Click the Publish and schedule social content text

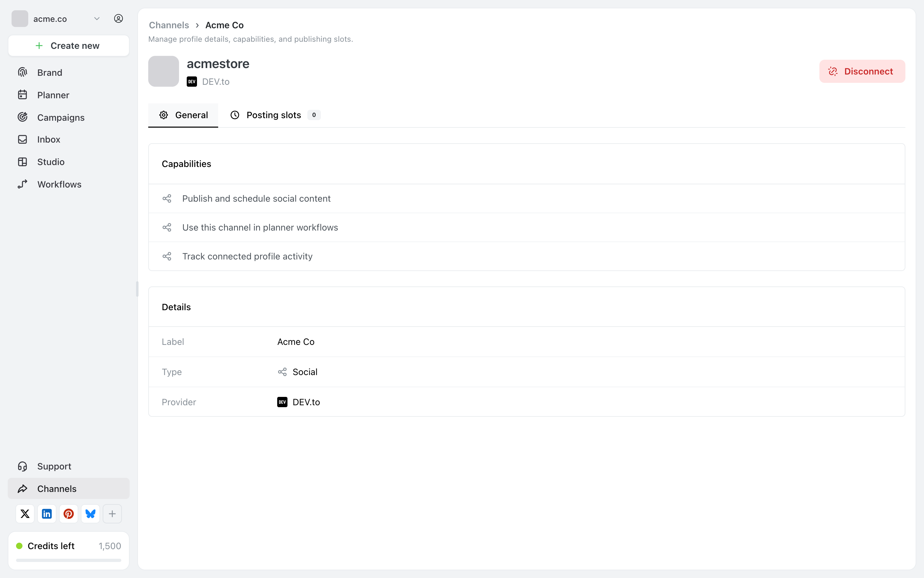257,199
